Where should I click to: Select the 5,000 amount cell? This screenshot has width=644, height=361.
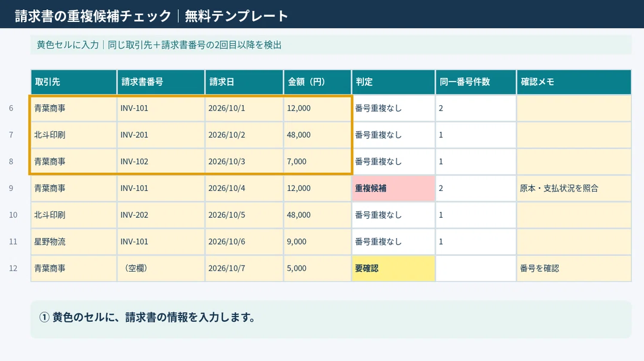[x=317, y=268]
